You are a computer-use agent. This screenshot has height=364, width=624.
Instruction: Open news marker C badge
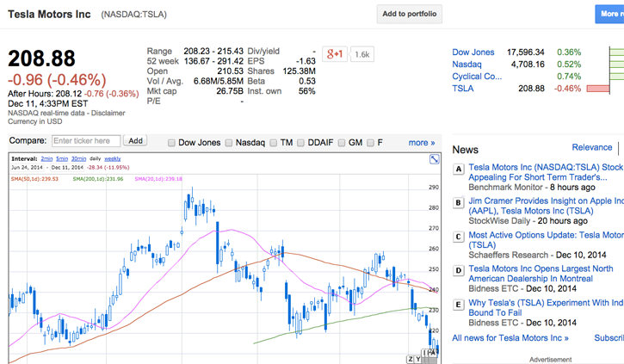pyautogui.click(x=459, y=238)
